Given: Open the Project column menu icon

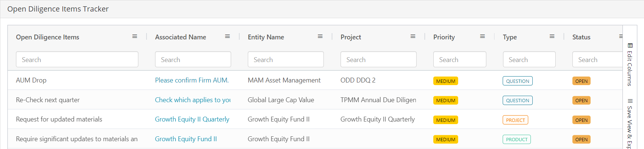Looking at the screenshot, I should (x=413, y=36).
